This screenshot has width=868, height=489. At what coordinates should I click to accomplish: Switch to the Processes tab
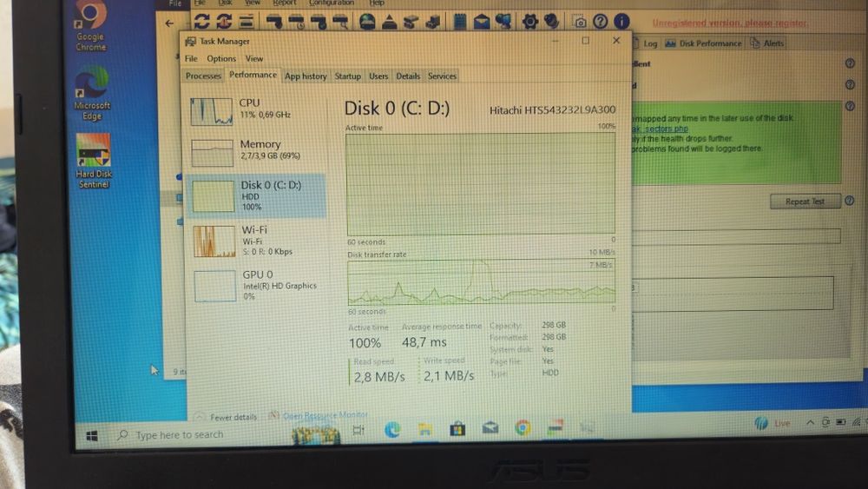coord(203,76)
